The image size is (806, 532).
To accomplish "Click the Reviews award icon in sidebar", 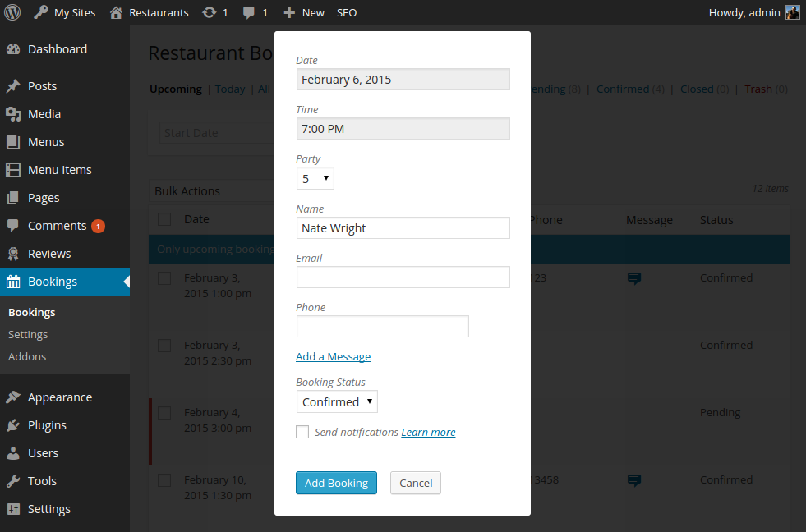I will coord(13,254).
